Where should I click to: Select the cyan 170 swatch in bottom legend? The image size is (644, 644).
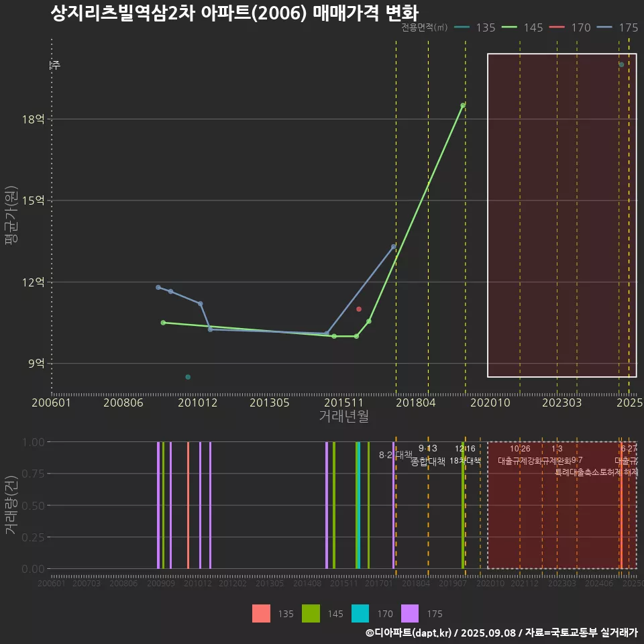361,613
